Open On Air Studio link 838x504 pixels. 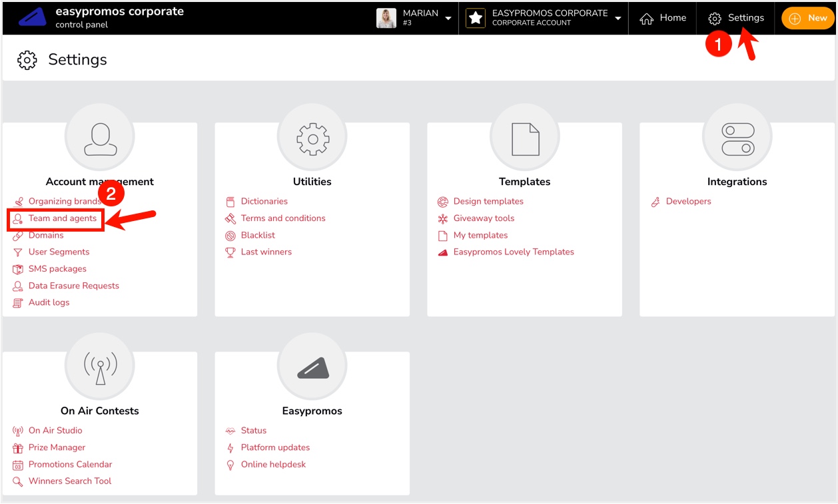click(55, 430)
